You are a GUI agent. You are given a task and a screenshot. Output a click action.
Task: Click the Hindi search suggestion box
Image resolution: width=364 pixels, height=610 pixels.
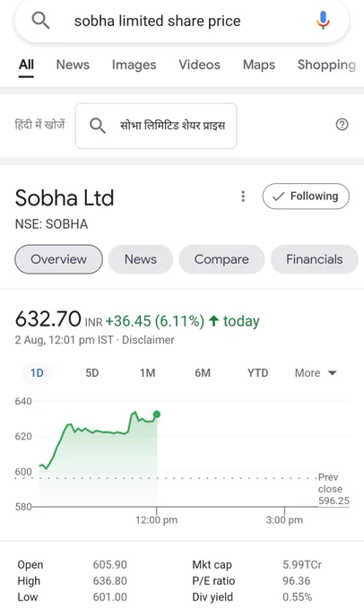156,126
